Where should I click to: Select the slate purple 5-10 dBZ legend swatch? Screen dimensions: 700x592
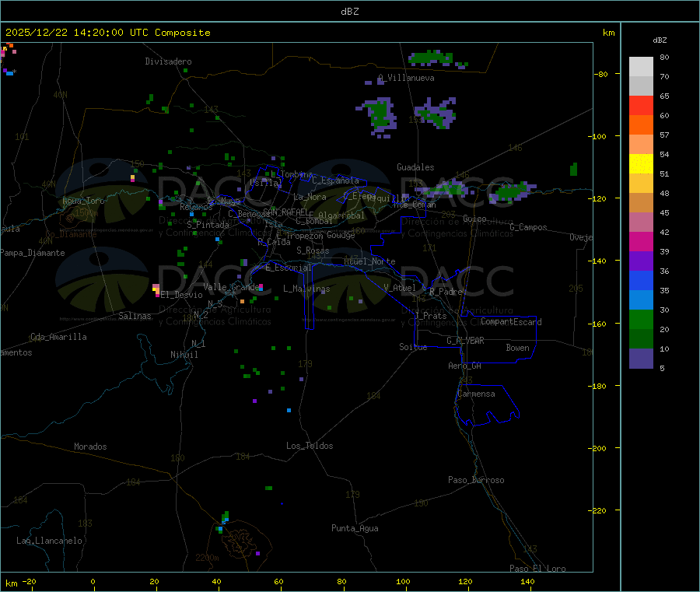click(641, 359)
